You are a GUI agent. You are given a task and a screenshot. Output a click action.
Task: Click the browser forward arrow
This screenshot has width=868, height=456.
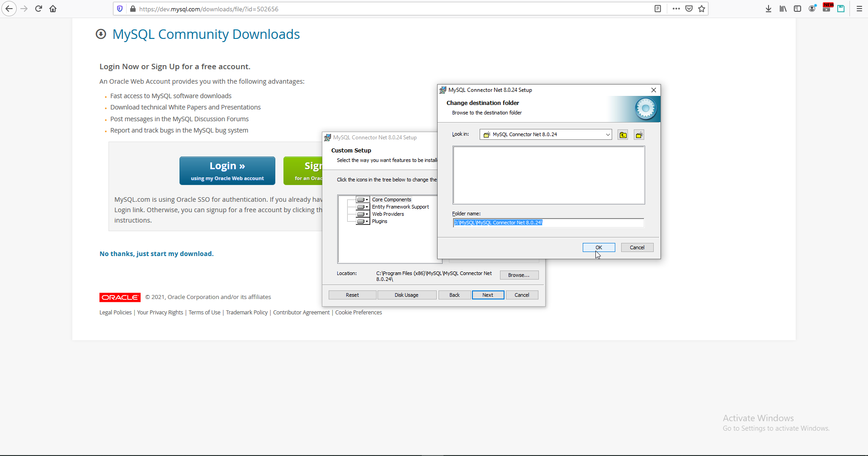24,9
